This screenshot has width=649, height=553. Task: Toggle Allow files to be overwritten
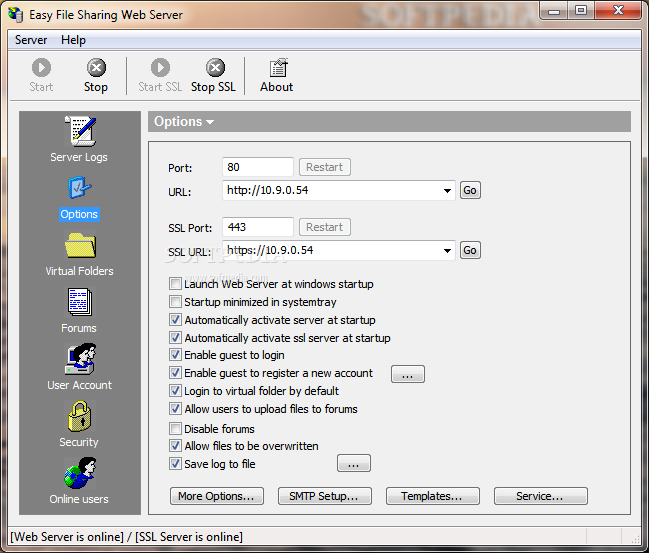point(175,445)
